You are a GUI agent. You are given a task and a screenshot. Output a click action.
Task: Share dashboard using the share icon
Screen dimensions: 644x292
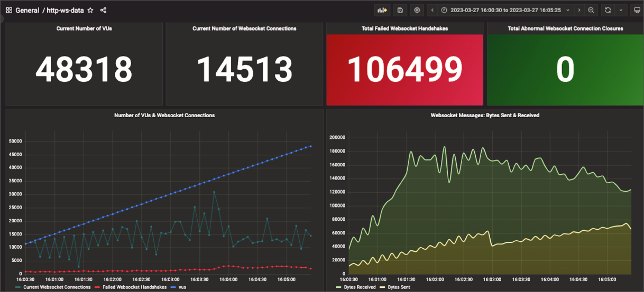(103, 11)
